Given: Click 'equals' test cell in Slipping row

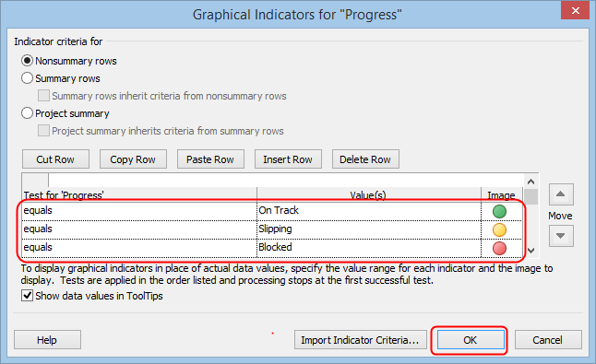Looking at the screenshot, I should click(139, 230).
